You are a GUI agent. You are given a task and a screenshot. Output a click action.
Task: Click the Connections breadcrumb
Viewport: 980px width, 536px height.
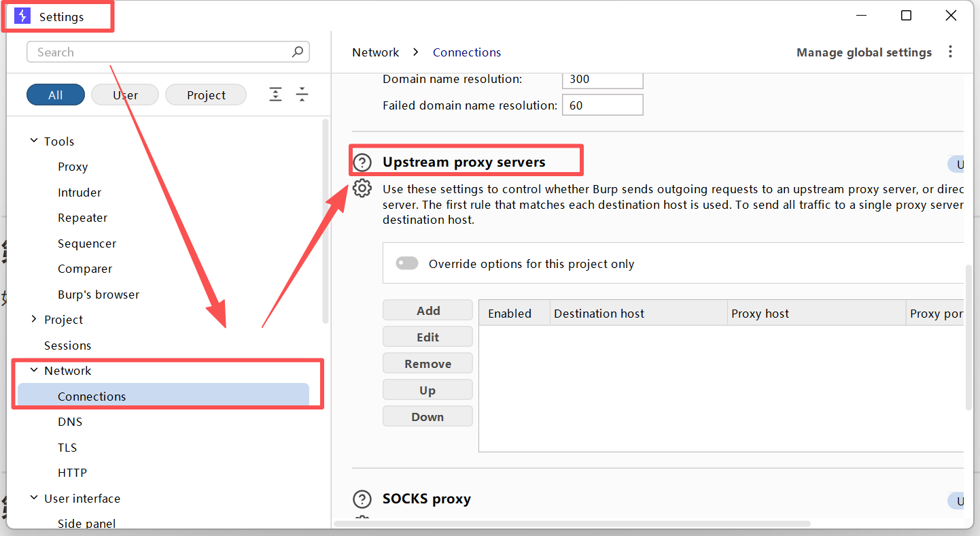point(467,52)
